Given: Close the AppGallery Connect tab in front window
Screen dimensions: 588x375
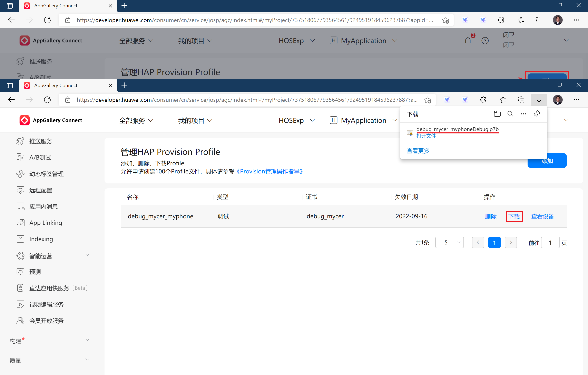Looking at the screenshot, I should [110, 86].
